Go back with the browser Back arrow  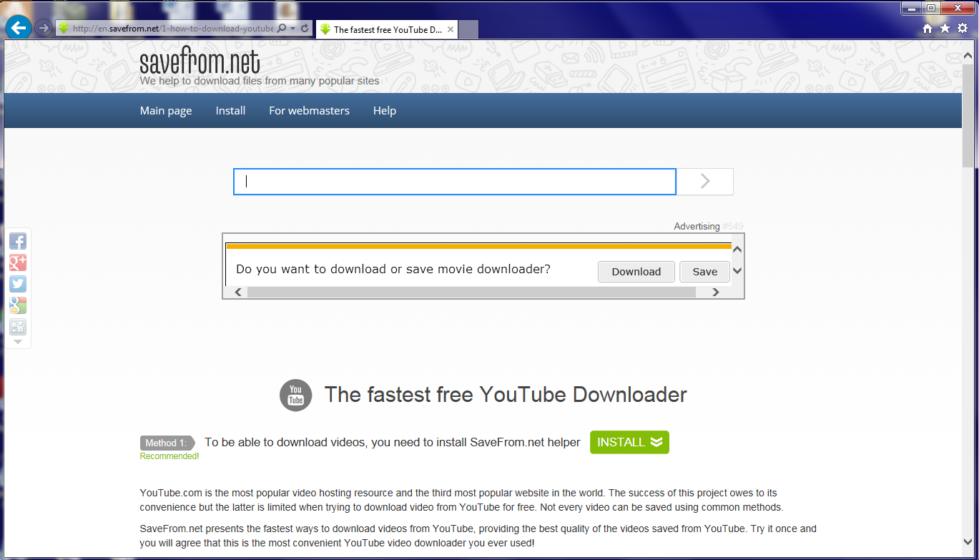tap(19, 29)
